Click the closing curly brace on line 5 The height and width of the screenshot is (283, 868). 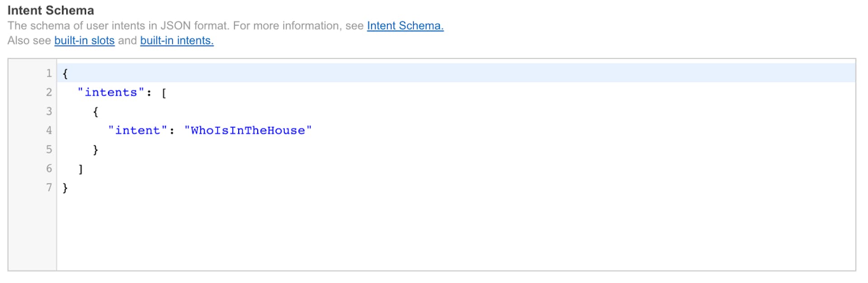click(95, 150)
